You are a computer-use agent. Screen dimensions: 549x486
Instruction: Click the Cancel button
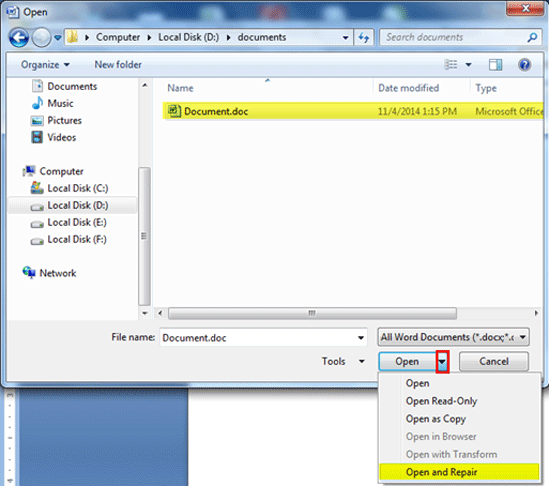click(494, 361)
